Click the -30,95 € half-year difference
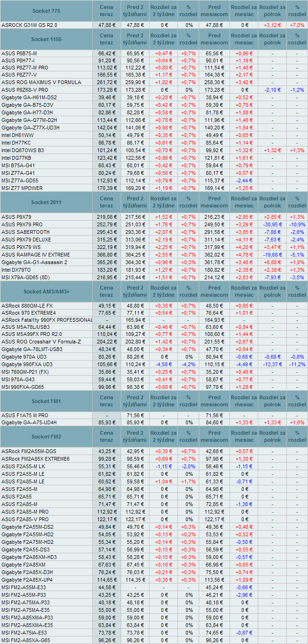308x644 pixels. (x=272, y=224)
